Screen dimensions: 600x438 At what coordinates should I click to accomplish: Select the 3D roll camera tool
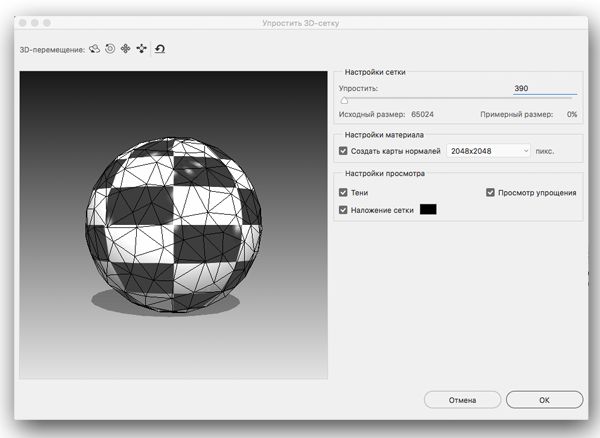coord(110,49)
